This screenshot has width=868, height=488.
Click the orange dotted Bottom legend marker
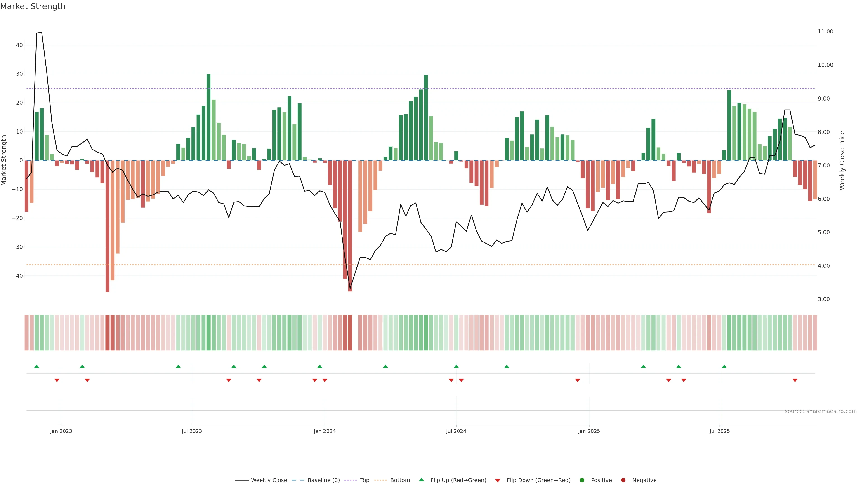[x=380, y=480]
